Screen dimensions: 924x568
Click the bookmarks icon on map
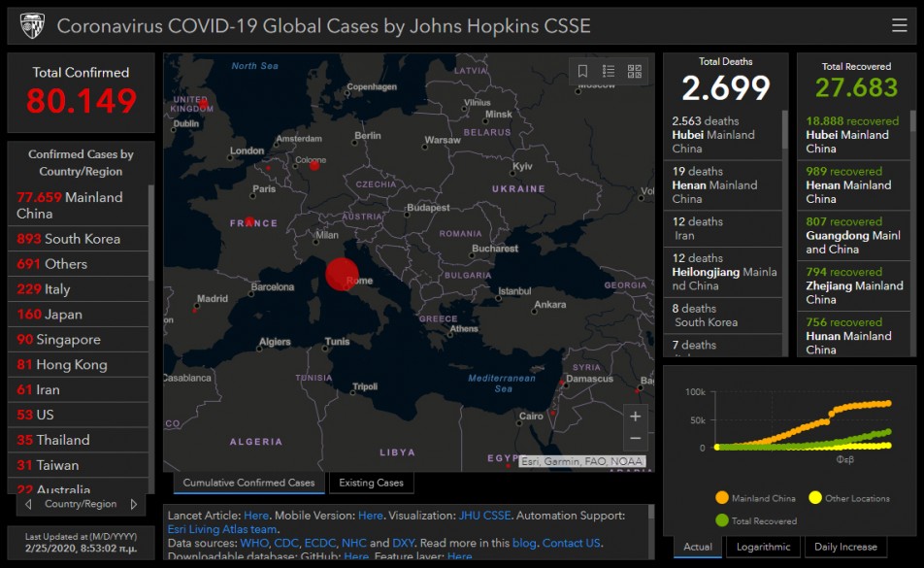582,71
